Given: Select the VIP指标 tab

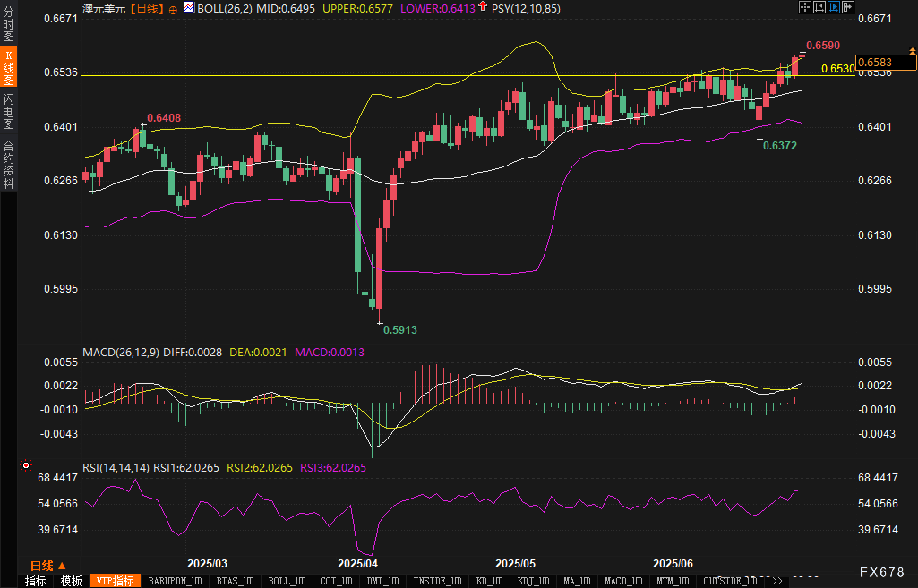Looking at the screenshot, I should (115, 581).
